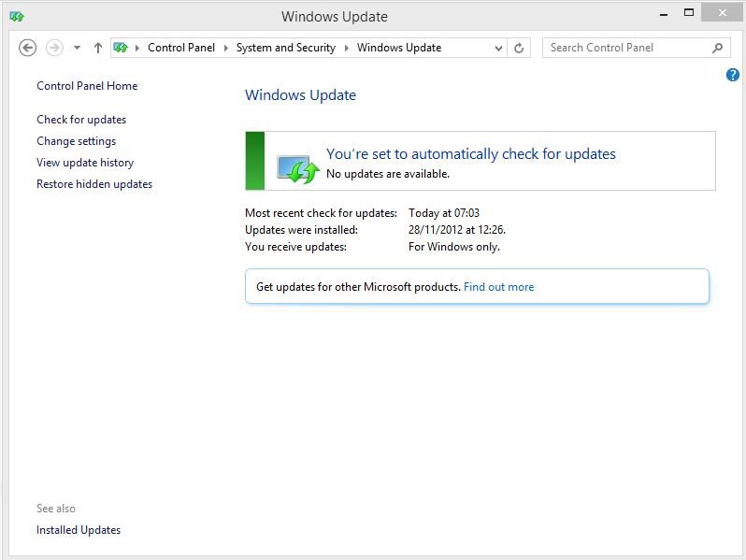Image resolution: width=746 pixels, height=560 pixels.
Task: Open the recent locations dropdown arrow
Action: pyautogui.click(x=77, y=48)
